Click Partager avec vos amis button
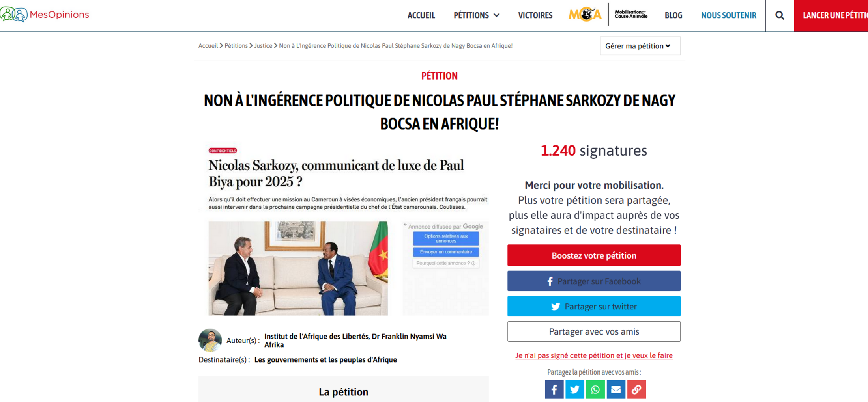 click(594, 331)
